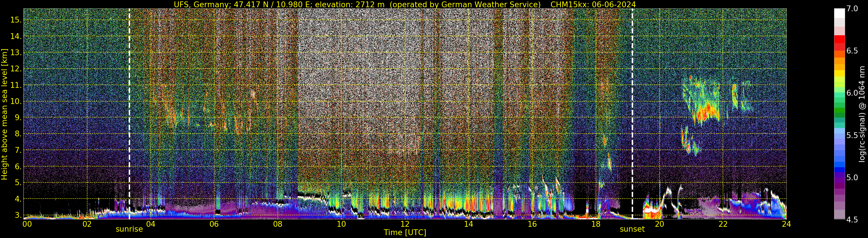Click the height tick label 10.

(x=16, y=101)
